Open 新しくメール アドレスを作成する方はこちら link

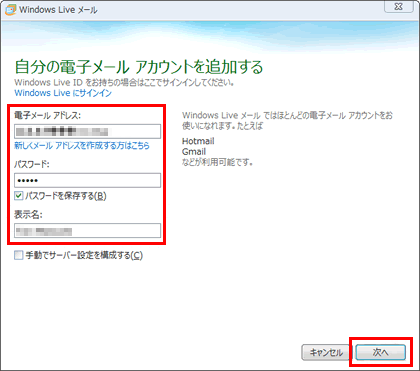click(x=82, y=146)
